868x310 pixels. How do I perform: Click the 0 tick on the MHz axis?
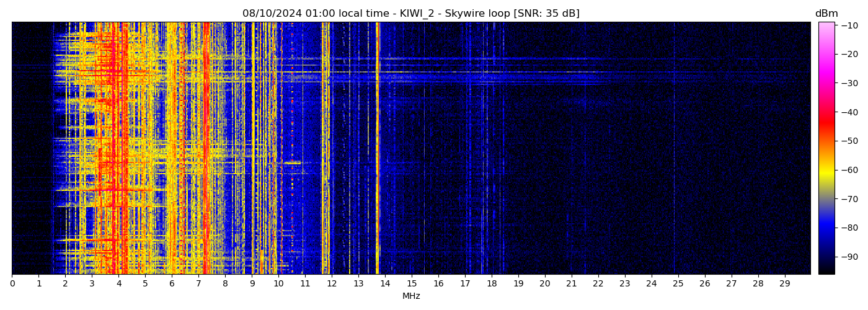(12, 284)
